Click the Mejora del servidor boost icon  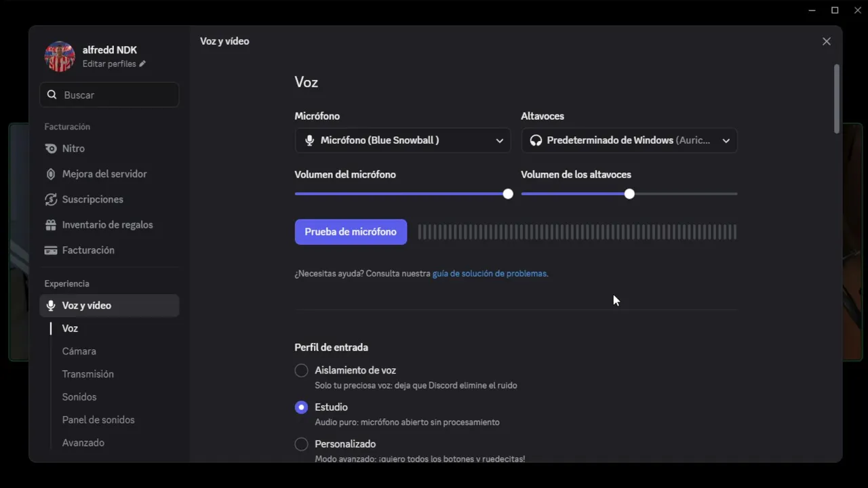50,174
